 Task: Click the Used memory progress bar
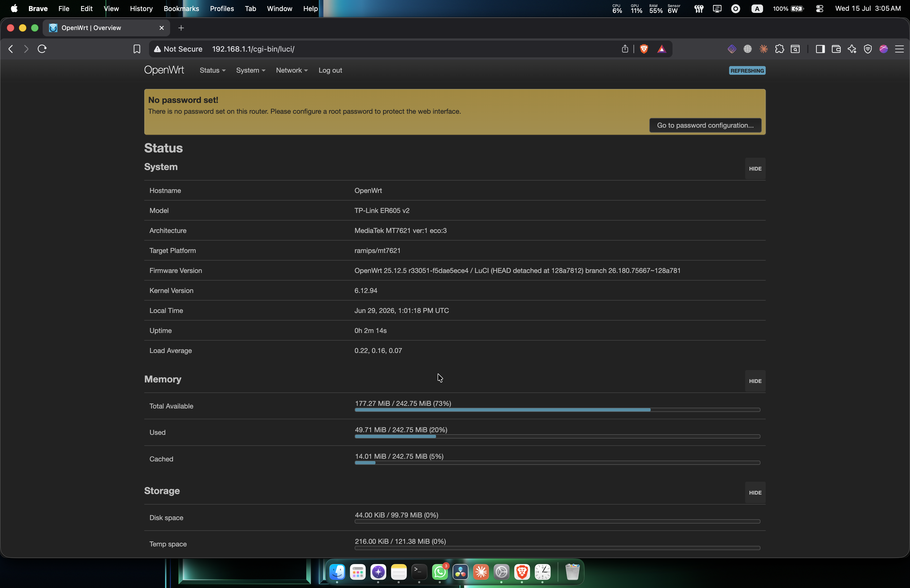tap(557, 436)
